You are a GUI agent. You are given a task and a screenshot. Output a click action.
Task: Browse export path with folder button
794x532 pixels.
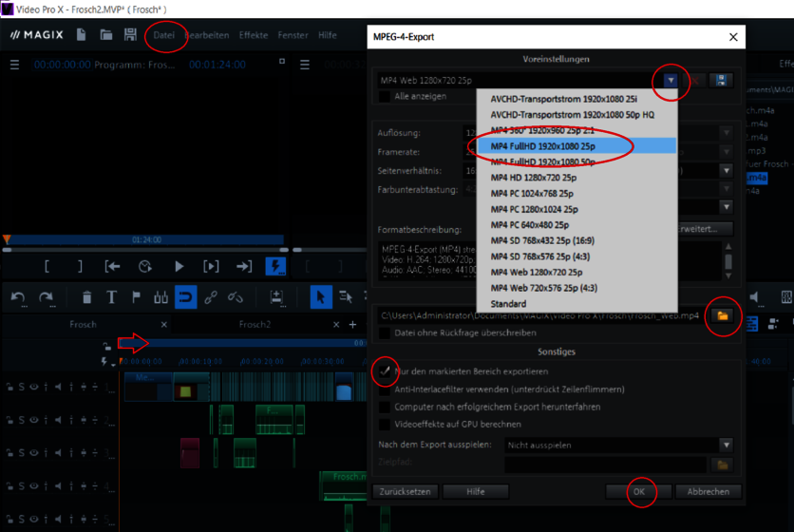pyautogui.click(x=723, y=315)
